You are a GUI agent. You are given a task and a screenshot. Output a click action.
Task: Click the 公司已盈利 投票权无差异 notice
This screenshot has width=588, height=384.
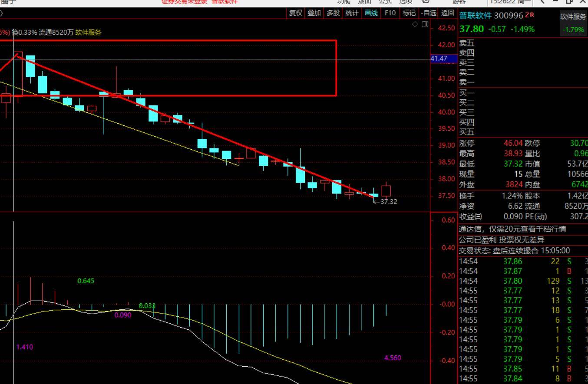tap(502, 240)
